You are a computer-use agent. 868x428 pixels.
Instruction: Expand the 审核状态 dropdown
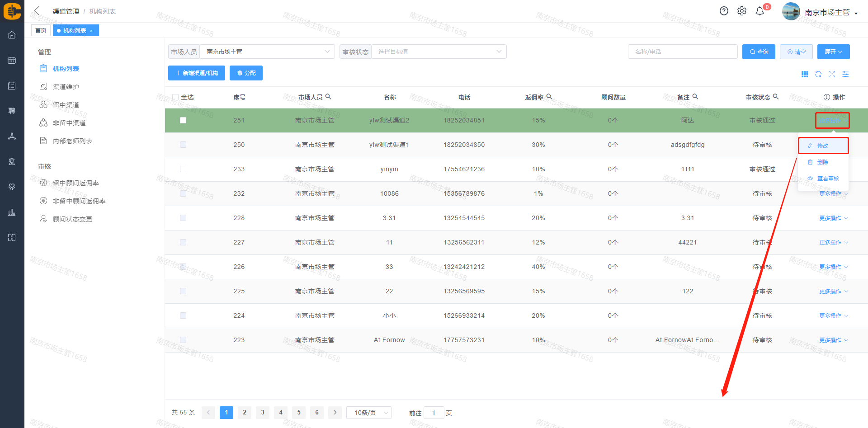click(x=439, y=52)
